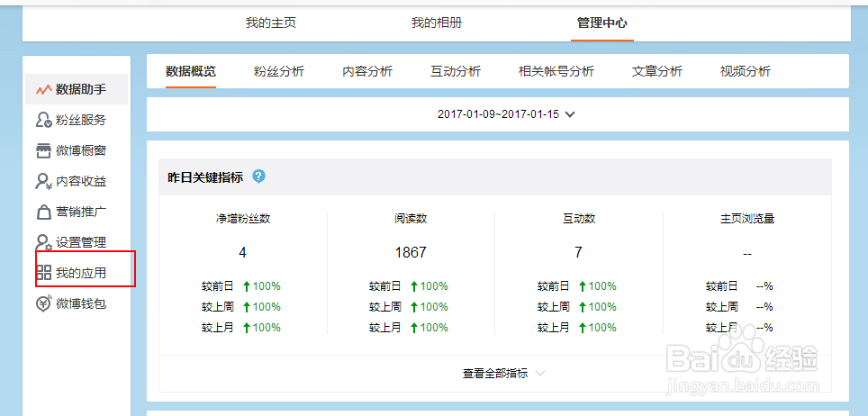
Task: Click the 互动数 value 7
Action: pyautogui.click(x=578, y=253)
